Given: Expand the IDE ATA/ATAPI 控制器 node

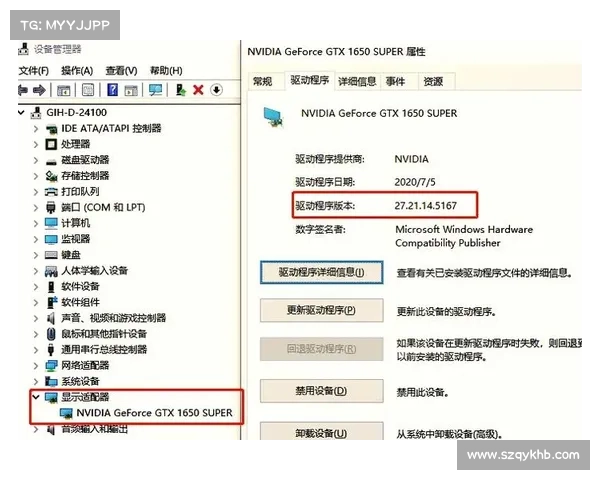Looking at the screenshot, I should click(36, 129).
